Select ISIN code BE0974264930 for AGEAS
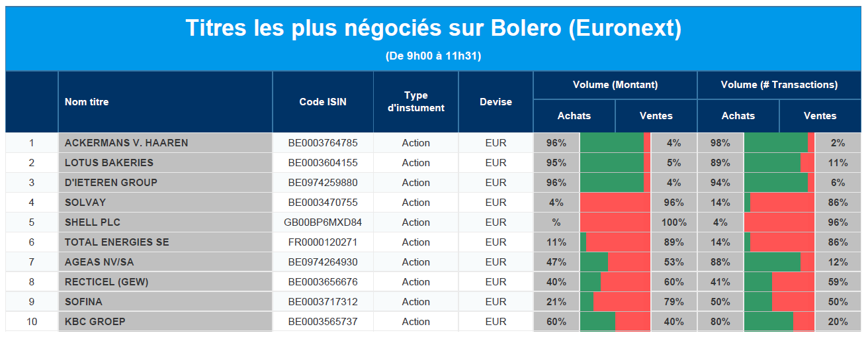Screen dimensions: 868x339 [323, 262]
